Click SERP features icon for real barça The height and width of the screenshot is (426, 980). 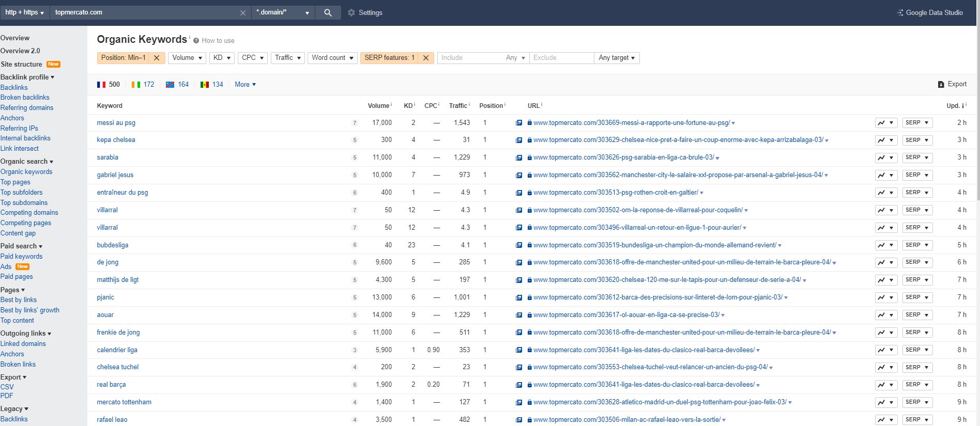coord(519,385)
